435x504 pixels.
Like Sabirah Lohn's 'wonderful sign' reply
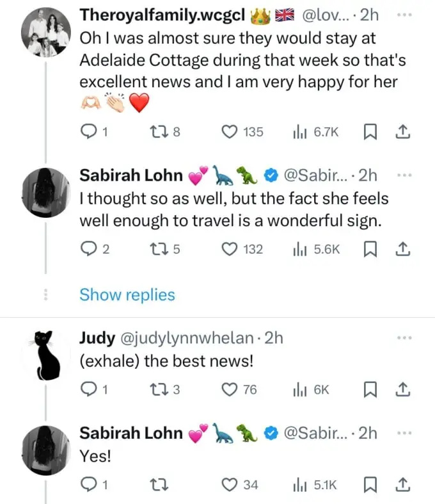point(242,249)
